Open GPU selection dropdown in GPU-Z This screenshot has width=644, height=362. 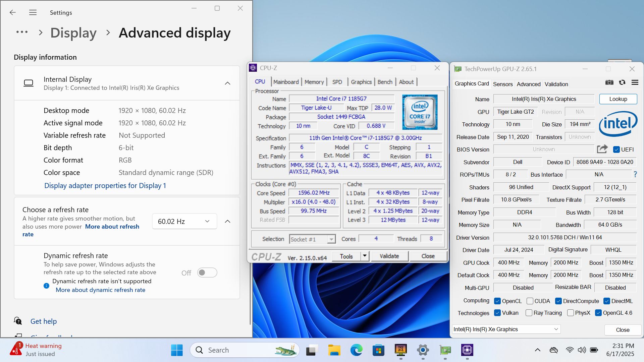(x=506, y=329)
